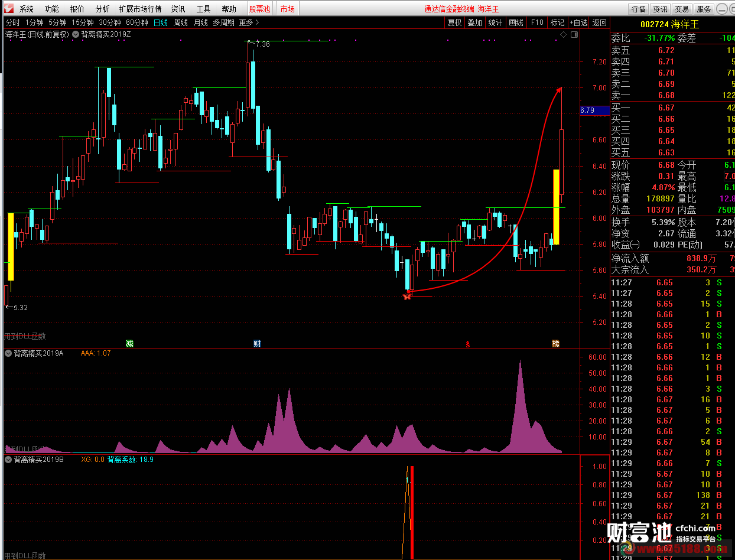Click the 资讯 button at top right
Viewport: 735px width, 560px height.
(x=660, y=9)
